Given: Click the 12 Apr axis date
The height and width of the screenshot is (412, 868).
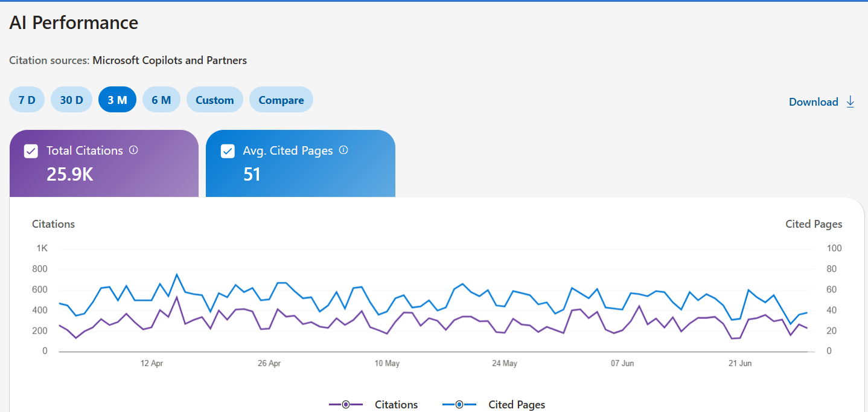Looking at the screenshot, I should (152, 363).
